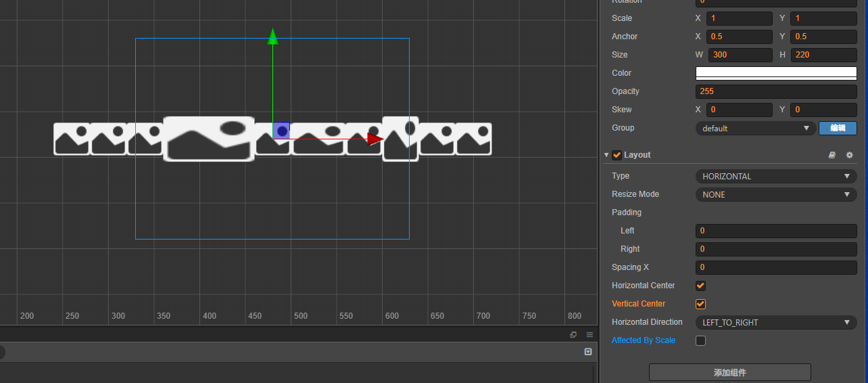Click the Size W field showing 300
This screenshot has height=383, width=868.
coord(740,55)
